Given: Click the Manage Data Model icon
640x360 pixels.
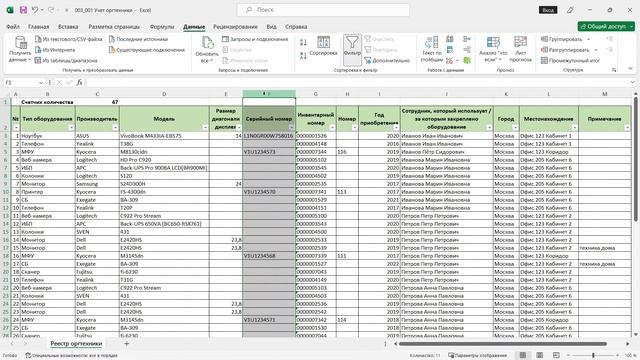Looking at the screenshot, I should point(467,60).
